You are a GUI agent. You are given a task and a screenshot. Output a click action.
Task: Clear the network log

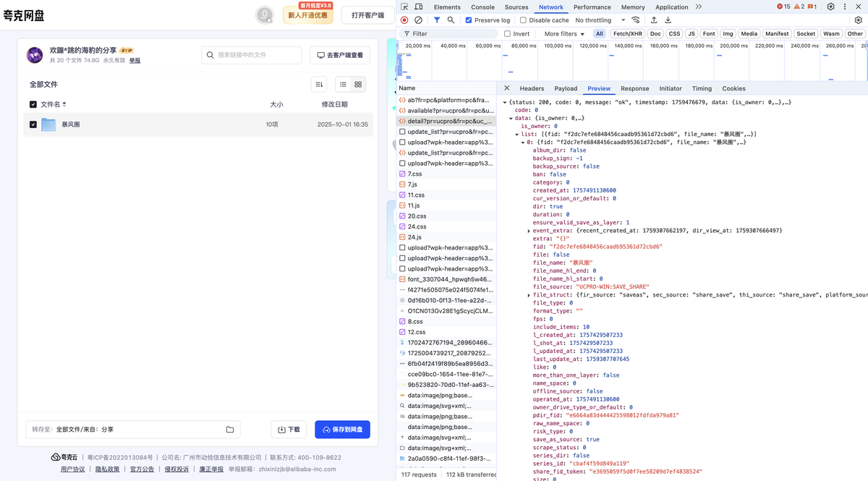tap(418, 20)
